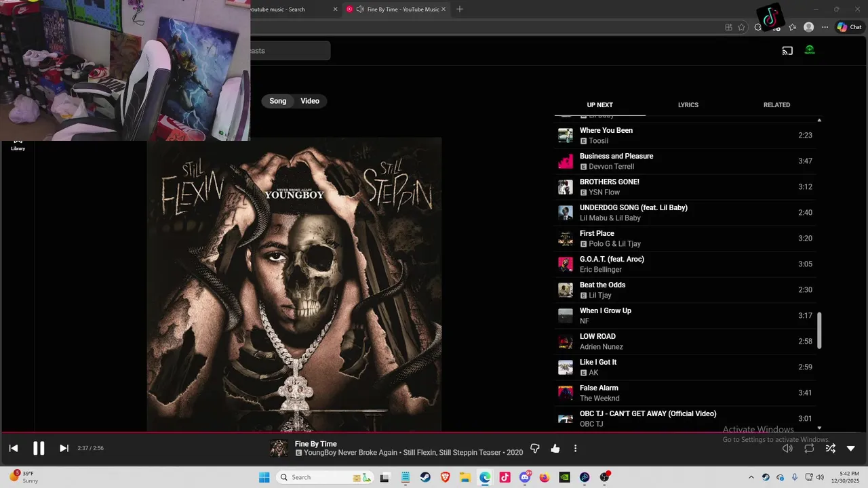Pause the currently playing song
The width and height of the screenshot is (868, 488).
pos(39,448)
